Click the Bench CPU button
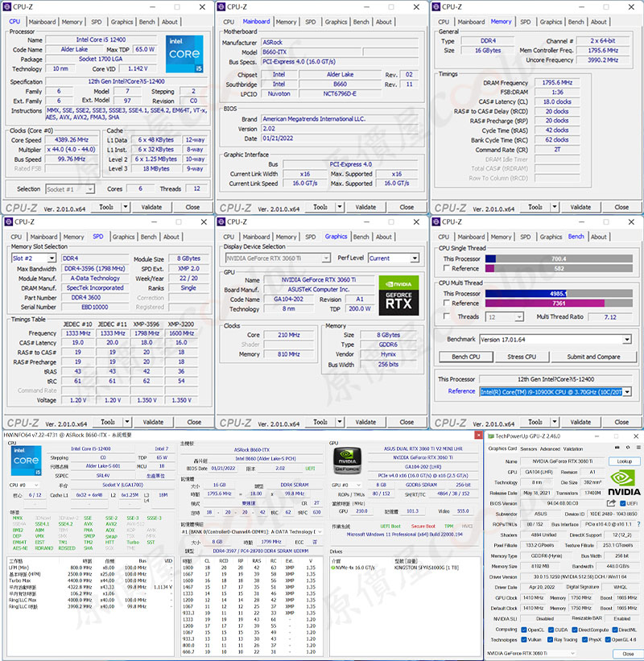The width and height of the screenshot is (644, 661). pos(466,357)
